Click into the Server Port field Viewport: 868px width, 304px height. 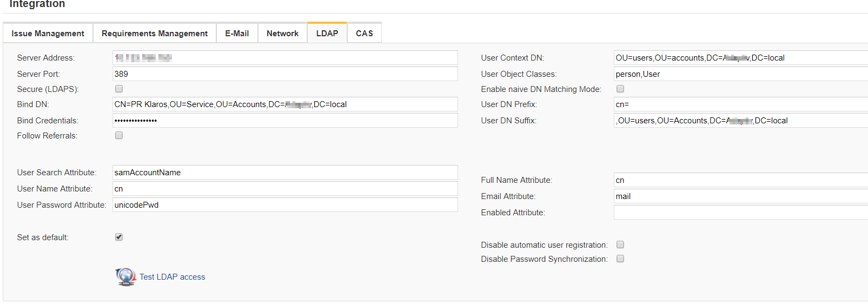(285, 74)
